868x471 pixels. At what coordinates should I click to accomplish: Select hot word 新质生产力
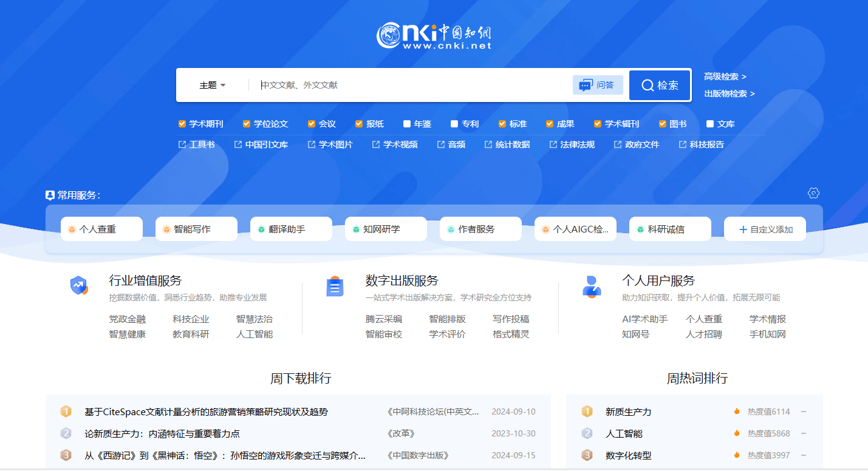coord(628,412)
